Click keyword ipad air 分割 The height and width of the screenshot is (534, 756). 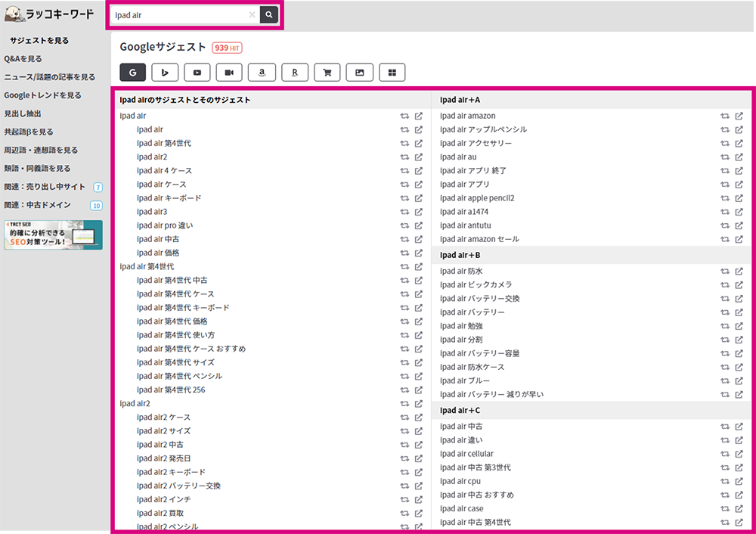[461, 340]
